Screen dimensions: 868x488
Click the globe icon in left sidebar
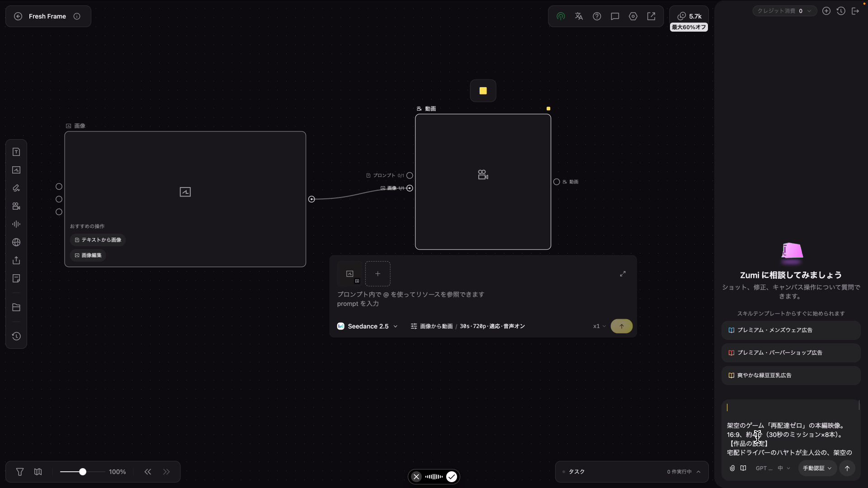16,242
